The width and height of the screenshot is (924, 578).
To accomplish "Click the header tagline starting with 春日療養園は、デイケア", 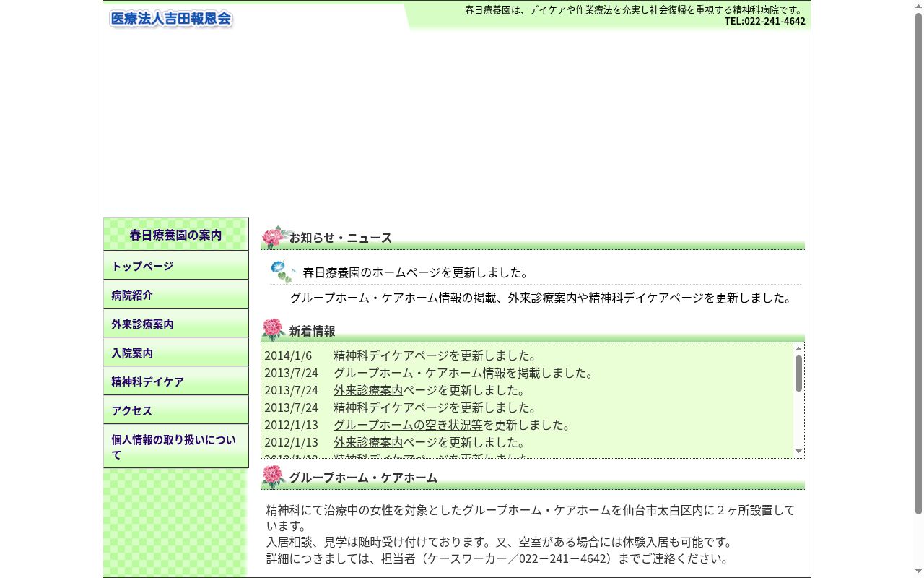I will coord(635,10).
